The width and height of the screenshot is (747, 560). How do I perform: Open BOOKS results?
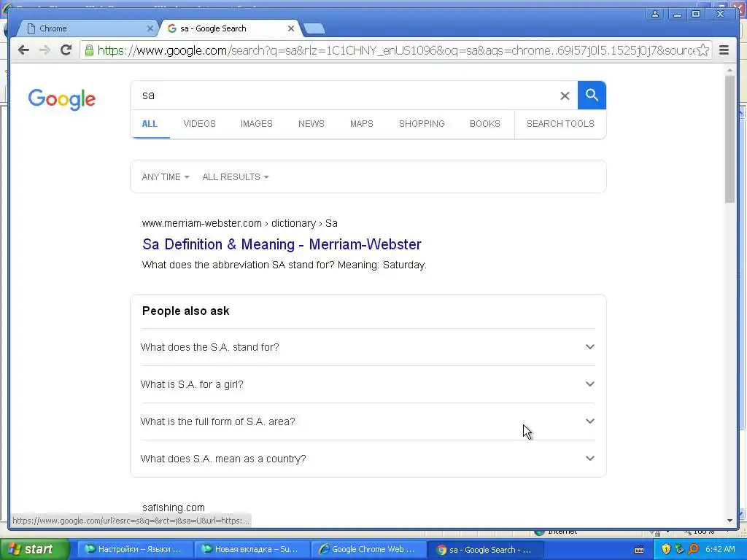click(485, 124)
